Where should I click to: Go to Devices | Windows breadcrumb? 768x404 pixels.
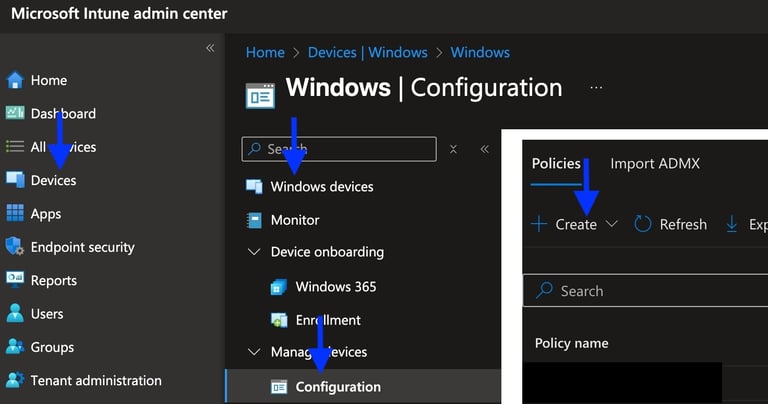pyautogui.click(x=367, y=52)
